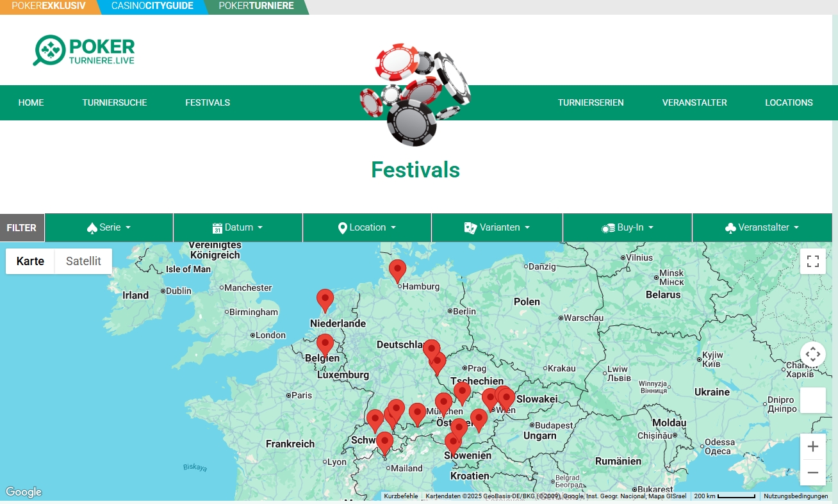Expand the Serie filter dropdown
Screen dimensions: 838x504
click(109, 228)
